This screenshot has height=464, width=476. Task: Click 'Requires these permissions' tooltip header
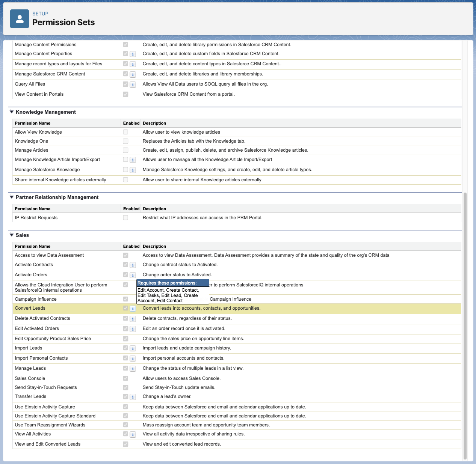click(173, 283)
